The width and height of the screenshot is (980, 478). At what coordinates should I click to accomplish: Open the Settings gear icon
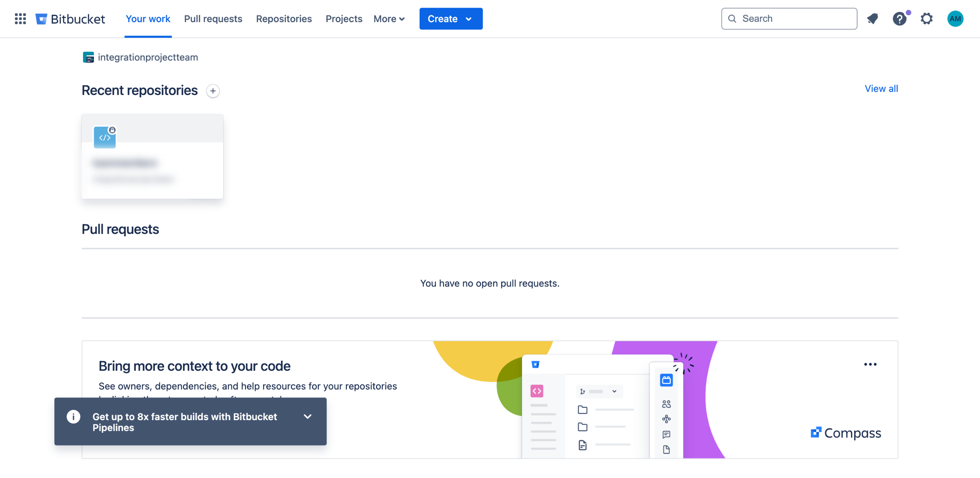[926, 18]
